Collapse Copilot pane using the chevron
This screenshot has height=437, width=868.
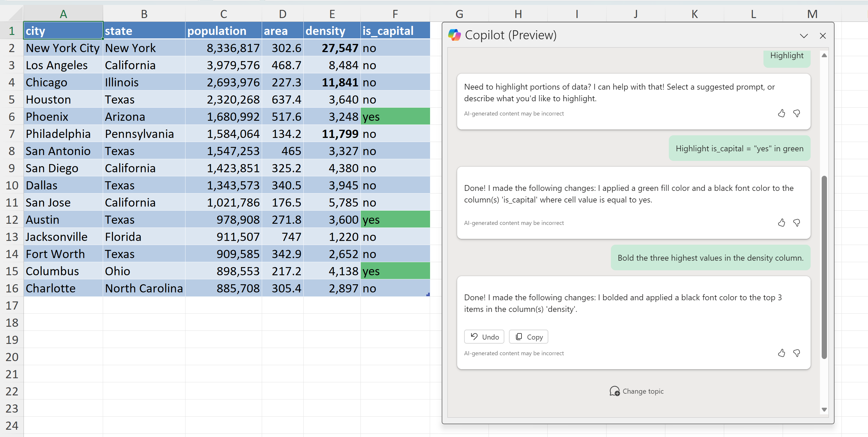(804, 36)
